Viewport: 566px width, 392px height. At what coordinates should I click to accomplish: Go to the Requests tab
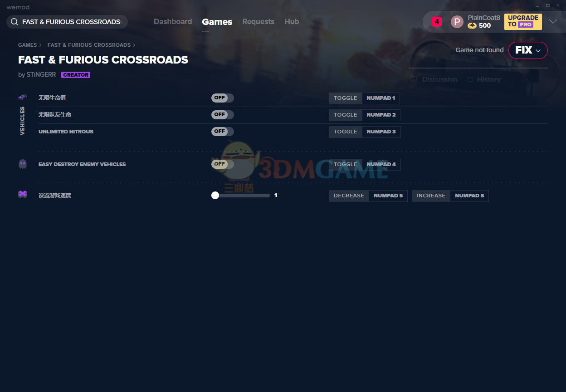tap(258, 22)
